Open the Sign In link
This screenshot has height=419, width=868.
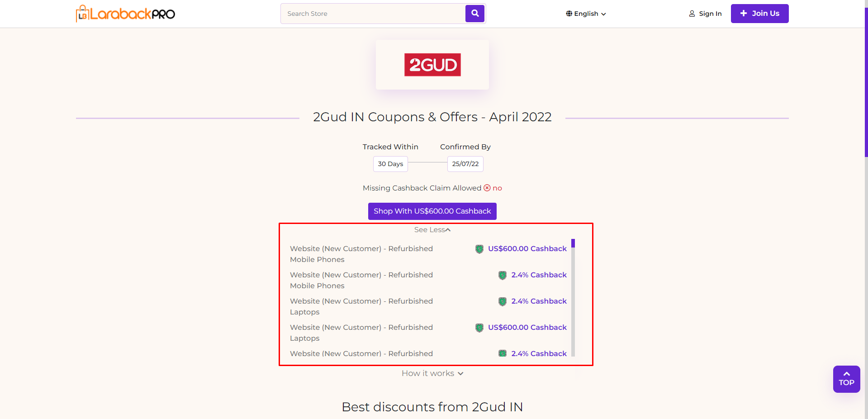[x=710, y=14]
